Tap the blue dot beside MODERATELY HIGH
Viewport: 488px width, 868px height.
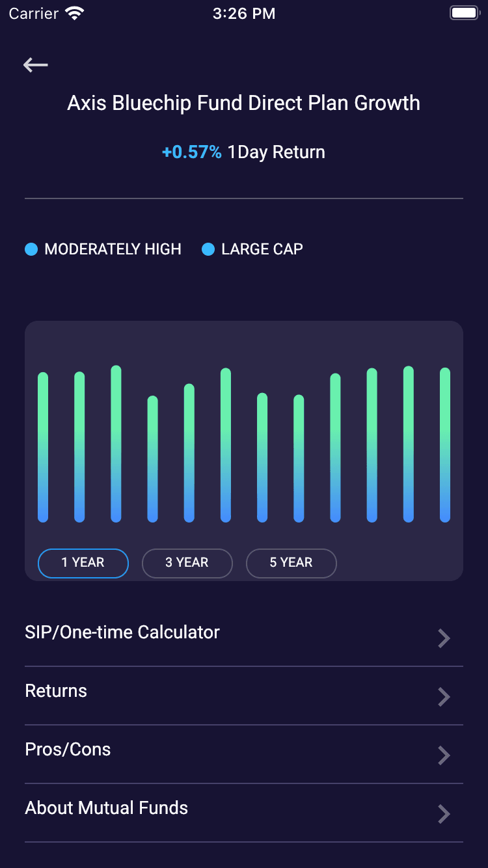31,249
